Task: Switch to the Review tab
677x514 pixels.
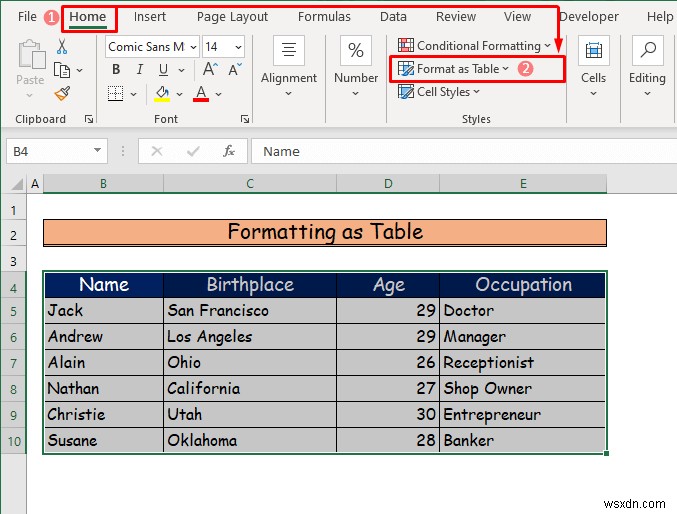Action: pyautogui.click(x=456, y=16)
